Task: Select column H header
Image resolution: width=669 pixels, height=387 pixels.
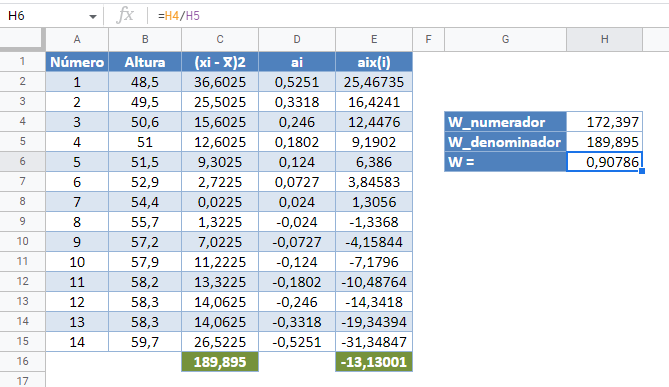Action: [605, 40]
